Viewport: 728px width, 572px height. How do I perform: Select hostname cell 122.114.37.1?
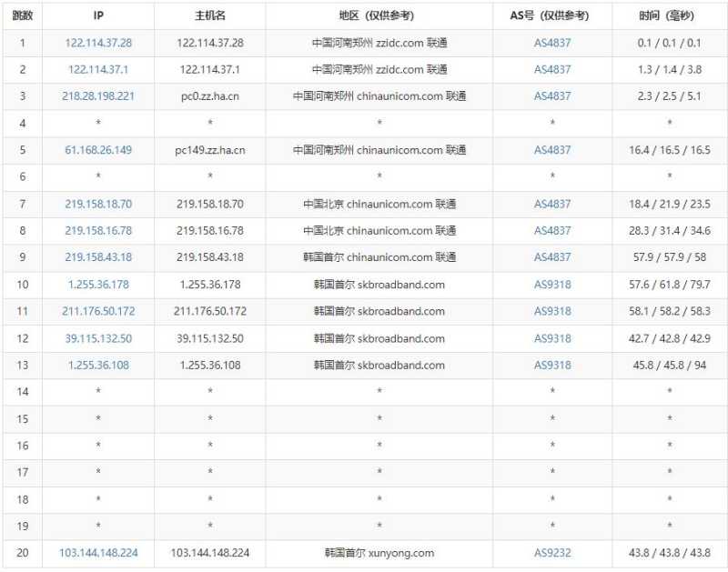point(210,70)
